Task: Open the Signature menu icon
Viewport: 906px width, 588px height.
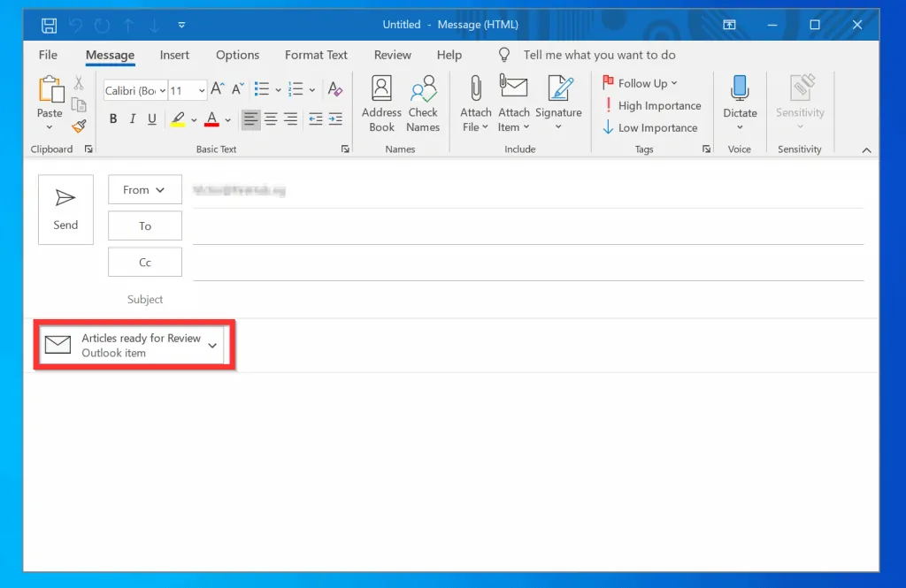Action: tap(558, 88)
